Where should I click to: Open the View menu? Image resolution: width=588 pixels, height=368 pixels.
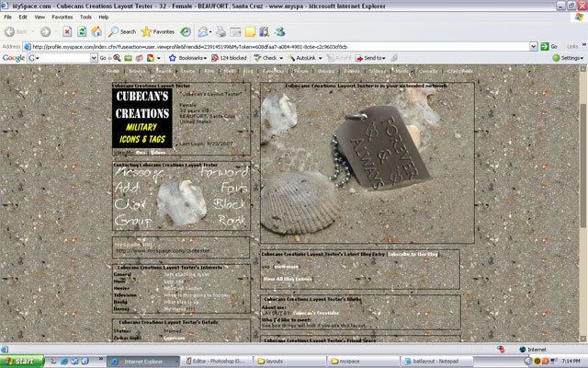pos(40,17)
